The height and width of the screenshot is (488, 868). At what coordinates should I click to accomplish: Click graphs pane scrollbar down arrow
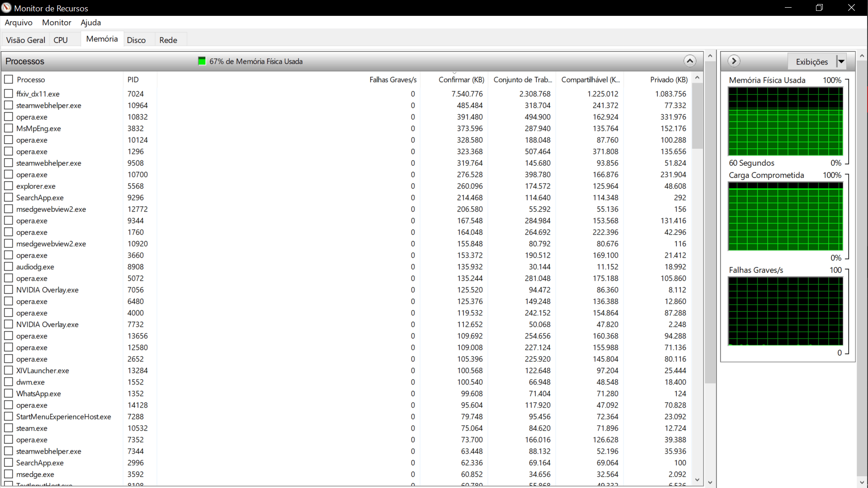862,482
